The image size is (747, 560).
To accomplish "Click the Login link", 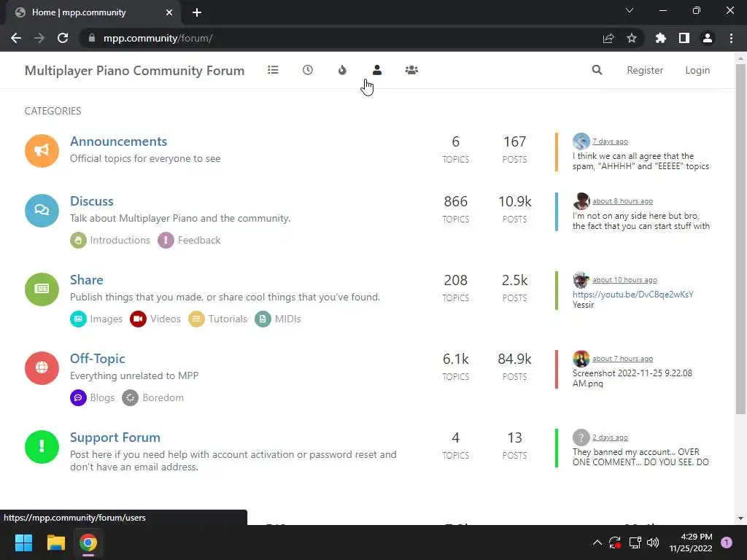I will point(697,70).
